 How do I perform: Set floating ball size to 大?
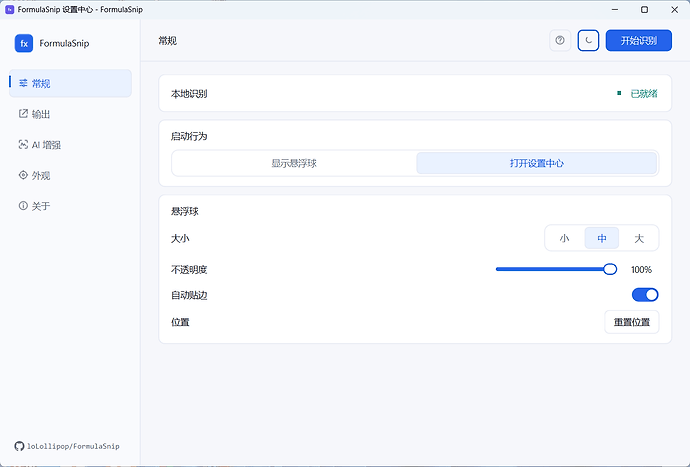[x=639, y=238]
